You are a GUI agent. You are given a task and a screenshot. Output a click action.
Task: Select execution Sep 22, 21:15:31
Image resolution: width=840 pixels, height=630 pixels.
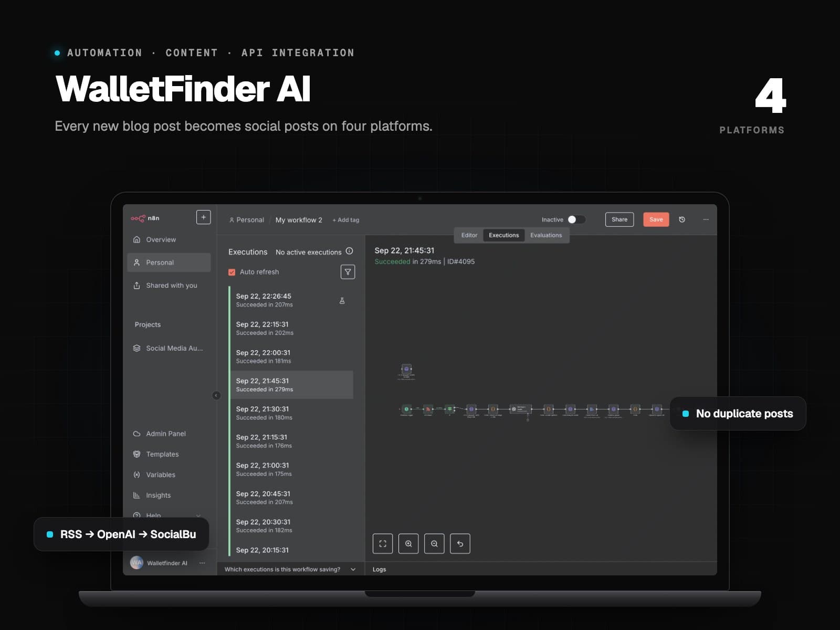coord(291,441)
